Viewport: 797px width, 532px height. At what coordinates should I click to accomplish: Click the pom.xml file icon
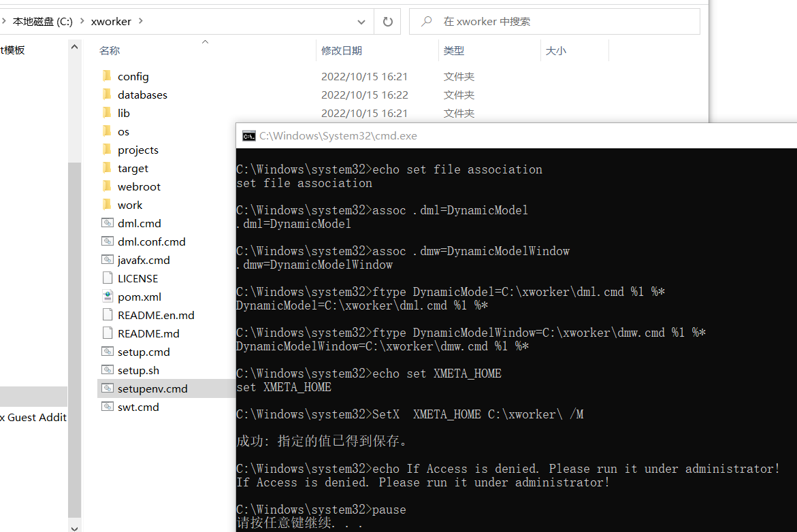tap(108, 296)
